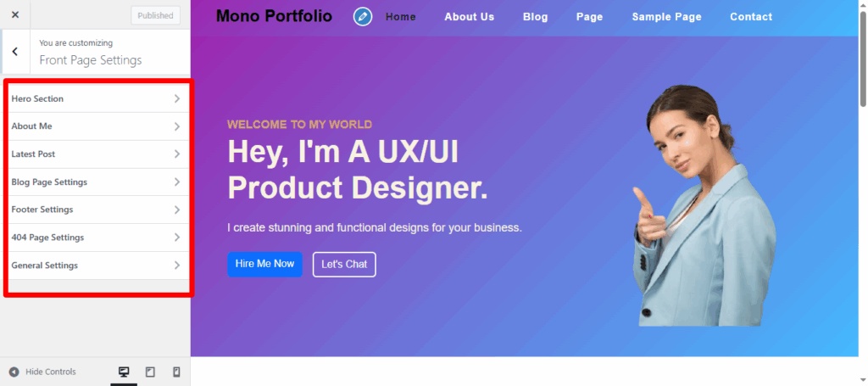Click the Hire Me Now button
The height and width of the screenshot is (386, 868).
(264, 264)
